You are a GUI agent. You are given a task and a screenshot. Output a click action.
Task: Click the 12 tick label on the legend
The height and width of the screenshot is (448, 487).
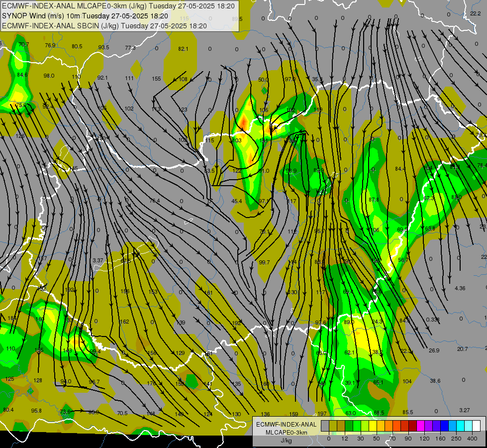tap(345, 439)
